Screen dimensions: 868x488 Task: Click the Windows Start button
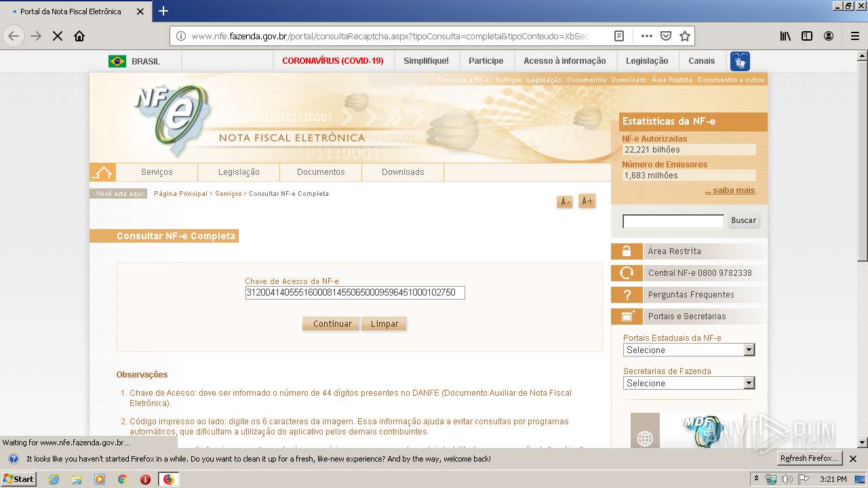19,479
